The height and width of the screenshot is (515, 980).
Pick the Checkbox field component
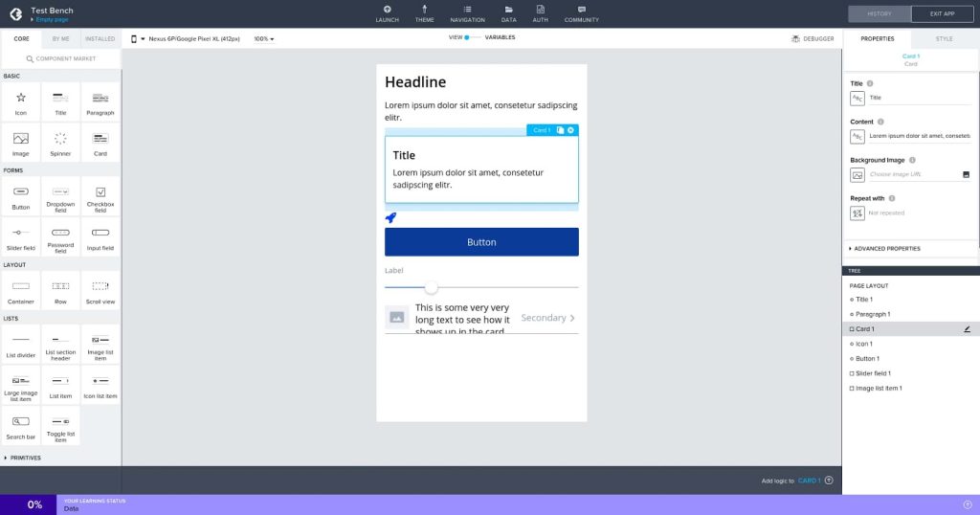[100, 197]
